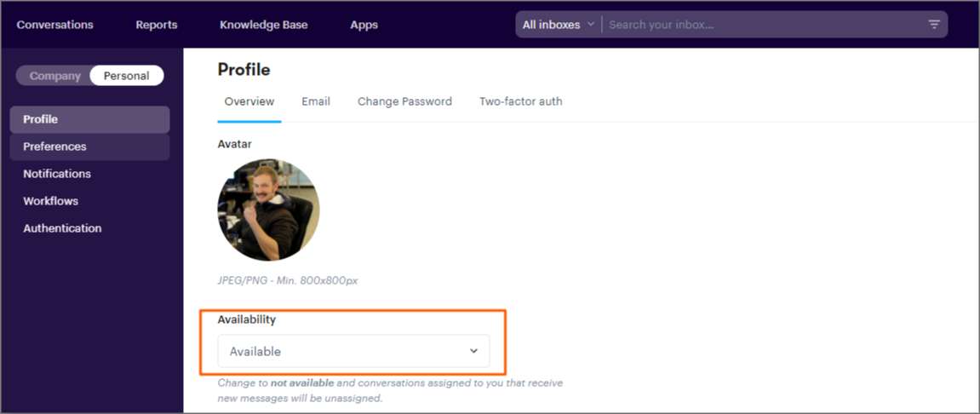Open Workflows in the sidebar
The height and width of the screenshot is (414, 980).
51,201
